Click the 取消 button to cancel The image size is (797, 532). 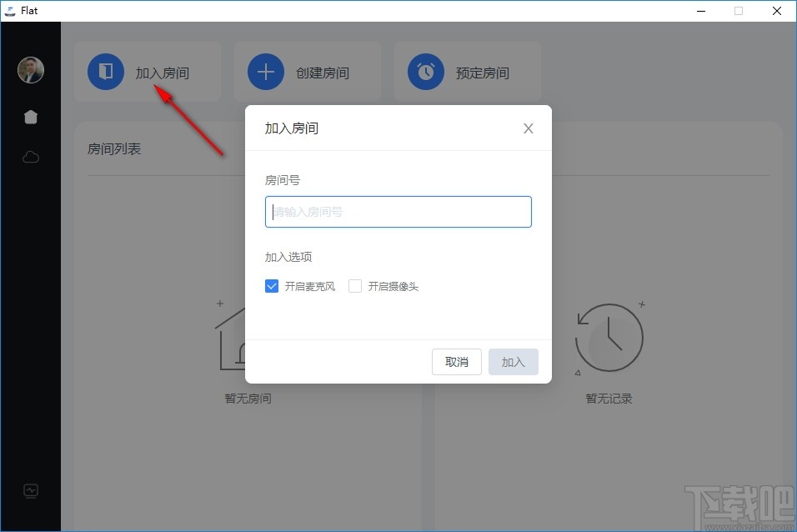pos(456,362)
